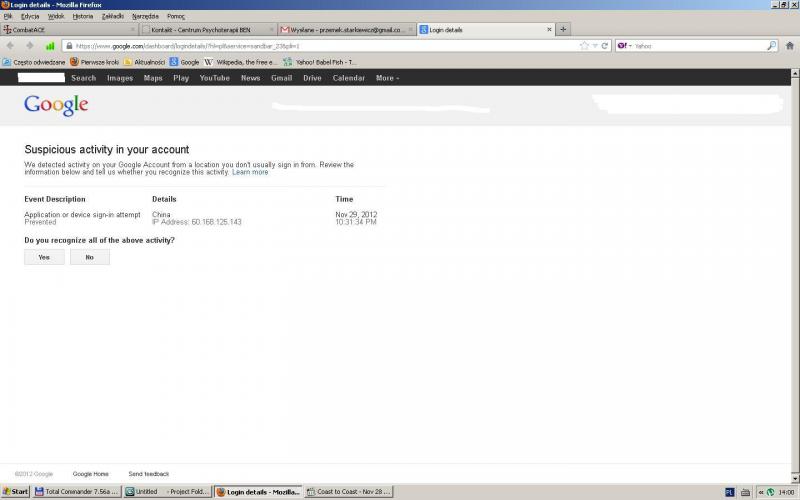This screenshot has width=800, height=500.
Task: Open the Pomoc menu
Action: [176, 16]
